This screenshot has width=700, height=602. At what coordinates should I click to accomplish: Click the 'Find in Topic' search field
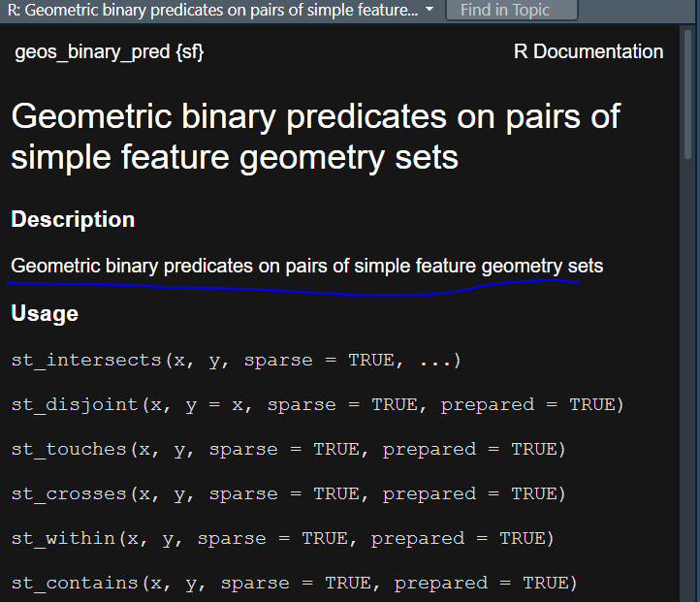[x=512, y=10]
